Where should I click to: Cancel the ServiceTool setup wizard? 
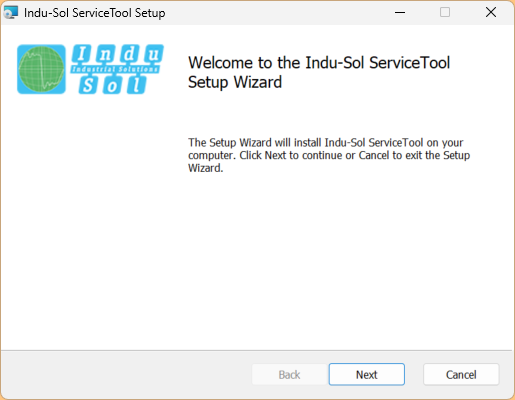click(x=461, y=374)
